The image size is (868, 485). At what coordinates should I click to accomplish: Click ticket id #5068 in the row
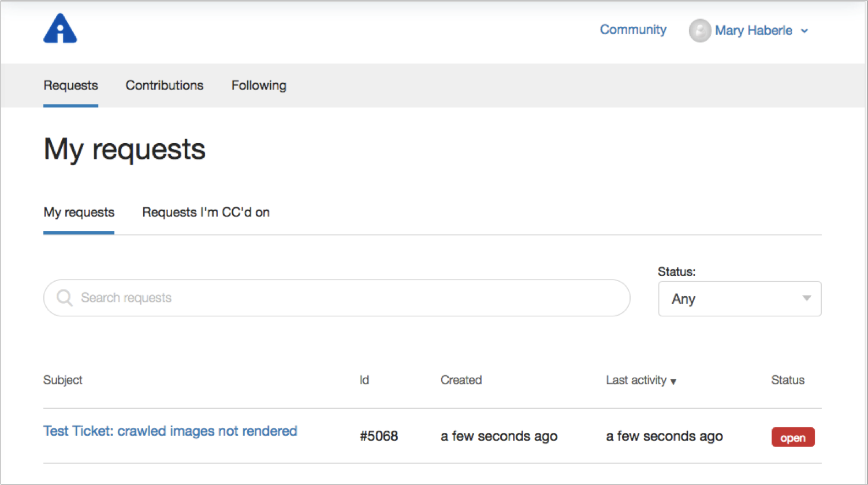click(378, 436)
